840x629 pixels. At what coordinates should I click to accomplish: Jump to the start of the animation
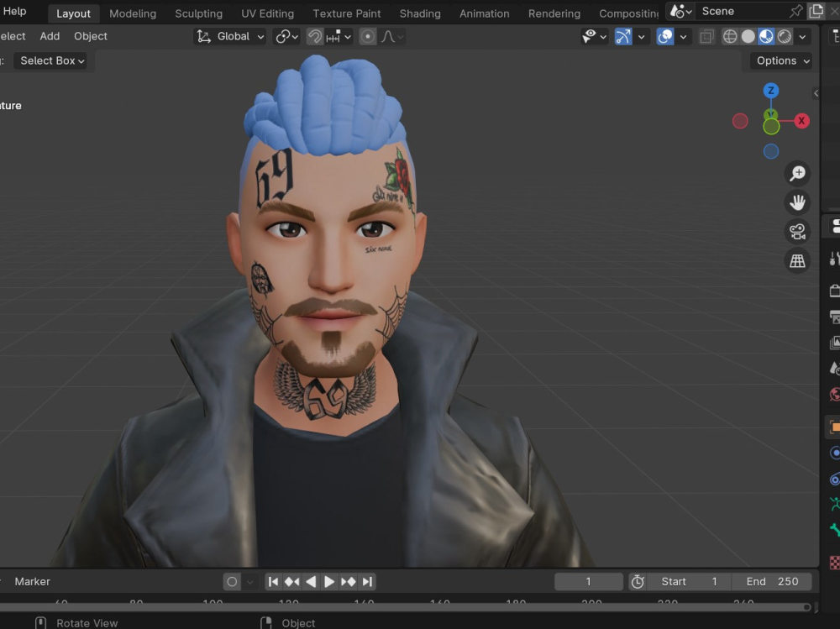click(272, 580)
